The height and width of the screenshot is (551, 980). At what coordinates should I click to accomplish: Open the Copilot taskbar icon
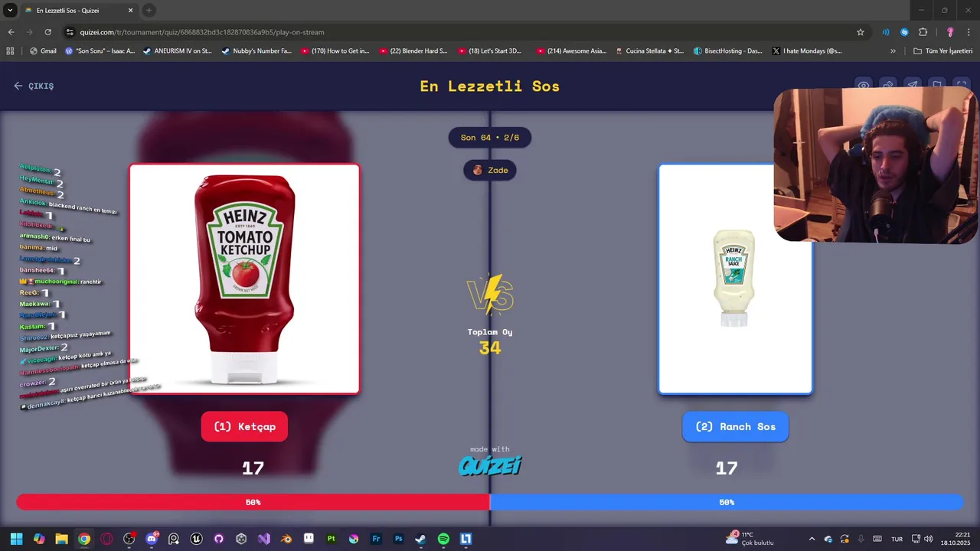point(39,539)
